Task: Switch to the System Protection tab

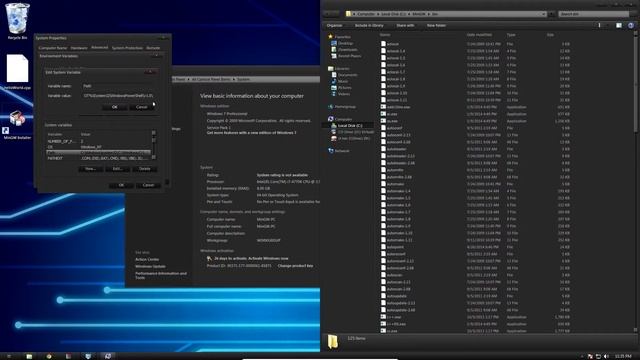Action: click(127, 48)
